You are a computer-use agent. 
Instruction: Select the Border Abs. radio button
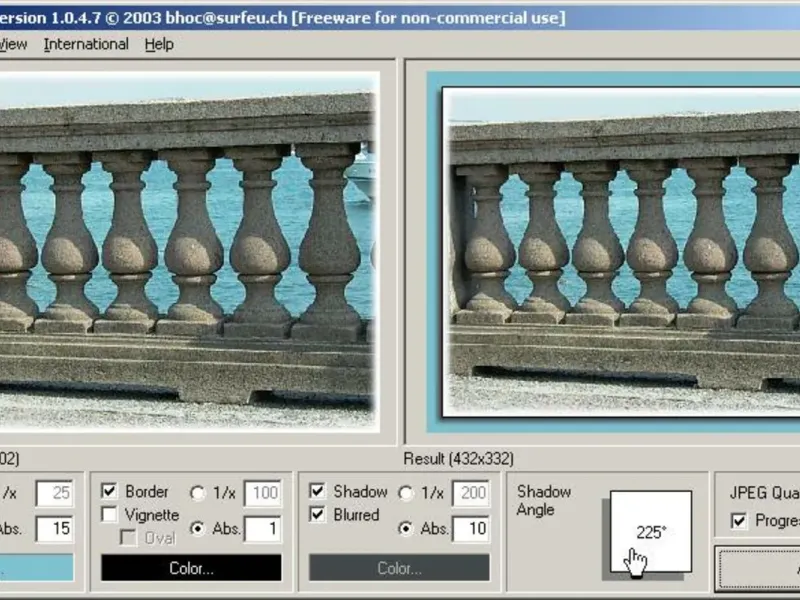197,529
